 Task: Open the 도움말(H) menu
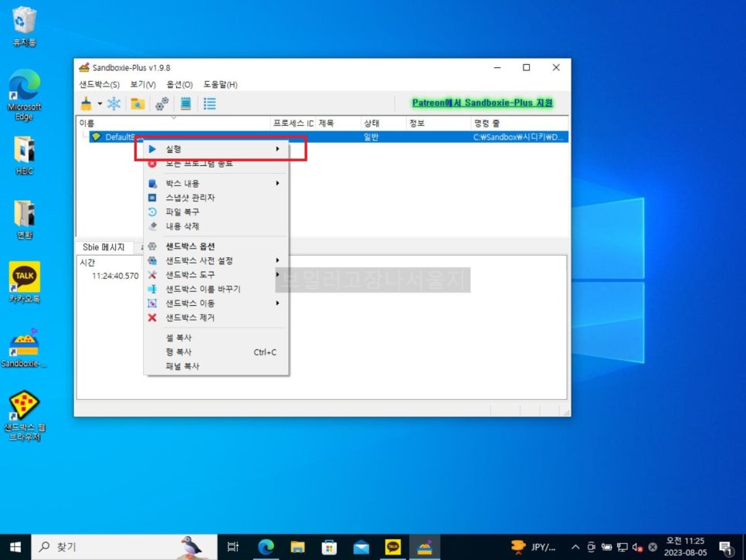coord(220,84)
